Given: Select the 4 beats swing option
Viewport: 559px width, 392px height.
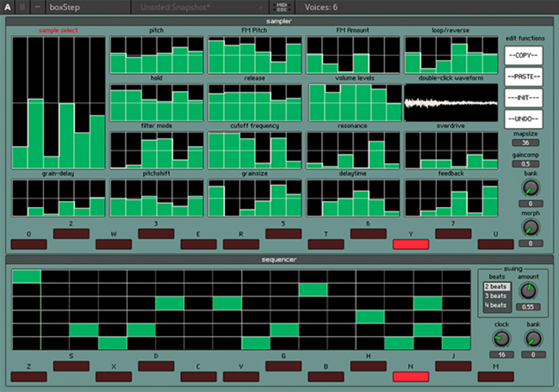Looking at the screenshot, I should pos(496,305).
